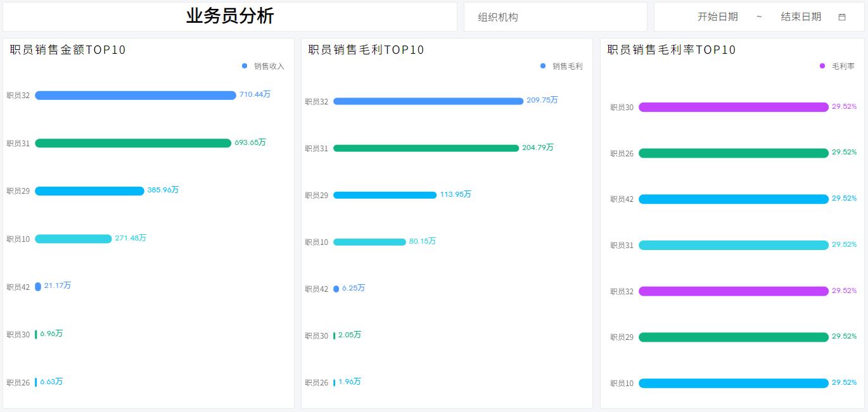Click the green 职员29 margin rate bar
This screenshot has height=412, width=868.
tap(732, 337)
